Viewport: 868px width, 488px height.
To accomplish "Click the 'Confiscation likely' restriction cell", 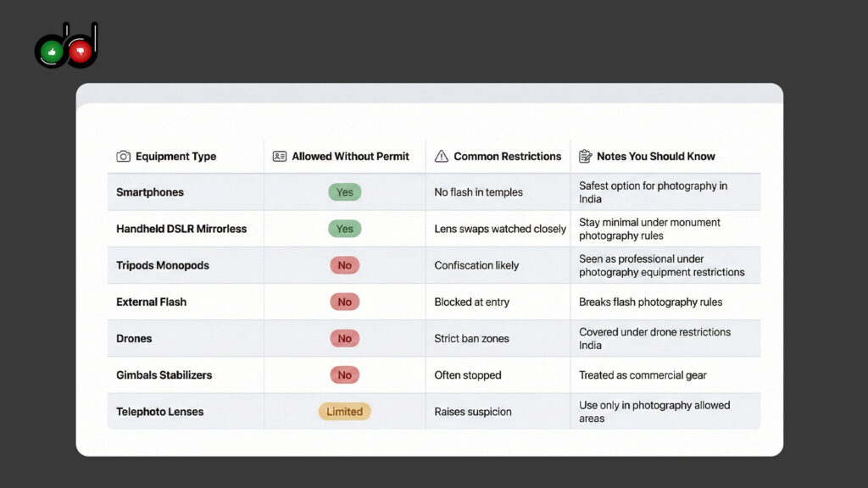I will (476, 265).
